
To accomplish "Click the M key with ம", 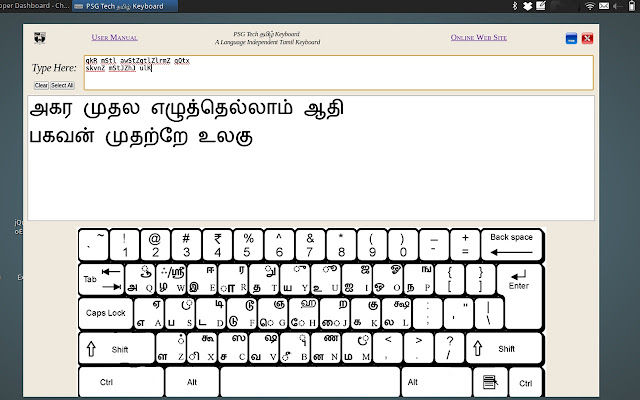I will [357, 348].
